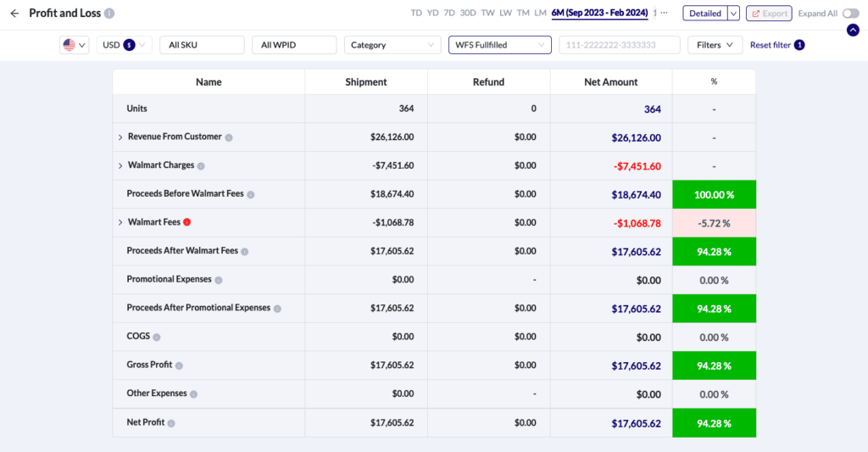Click the All WPID field
868x452 pixels.
click(x=294, y=45)
